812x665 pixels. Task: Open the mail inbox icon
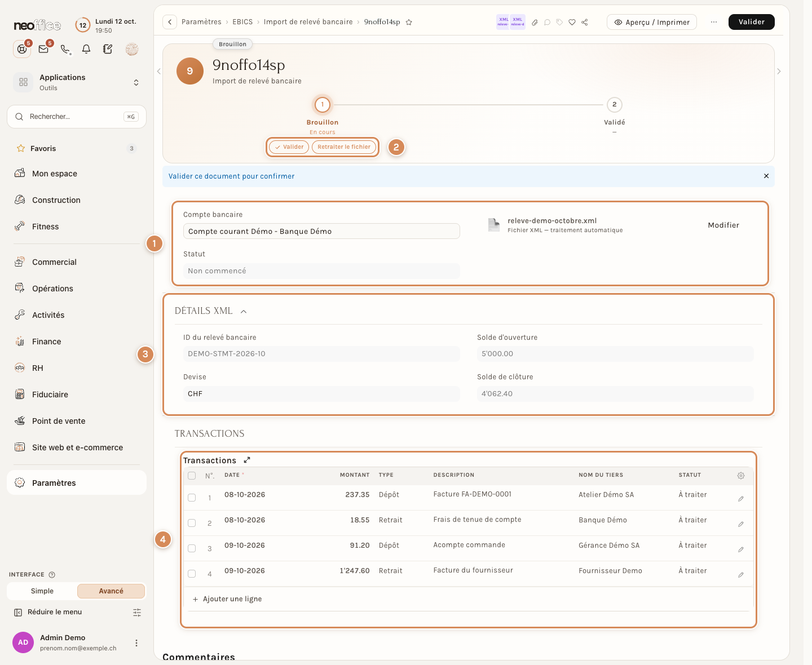[x=43, y=49]
